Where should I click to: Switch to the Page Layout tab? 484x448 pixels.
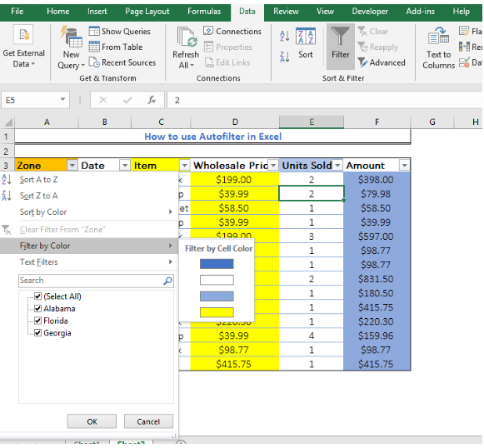[x=147, y=12]
